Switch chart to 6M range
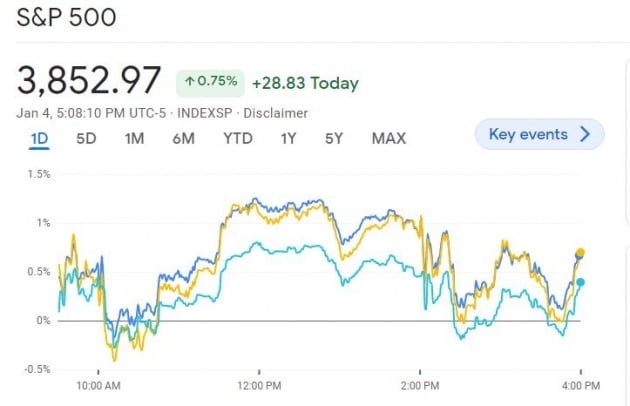The image size is (630, 406). (x=183, y=138)
